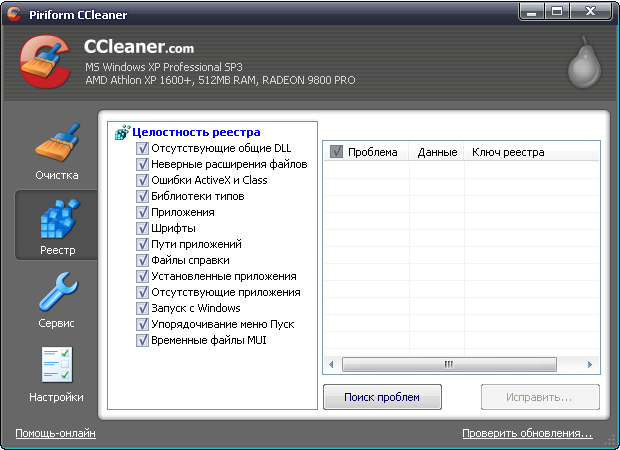Click the Piriform pear logo
Image resolution: width=620 pixels, height=450 pixels.
pos(584,62)
